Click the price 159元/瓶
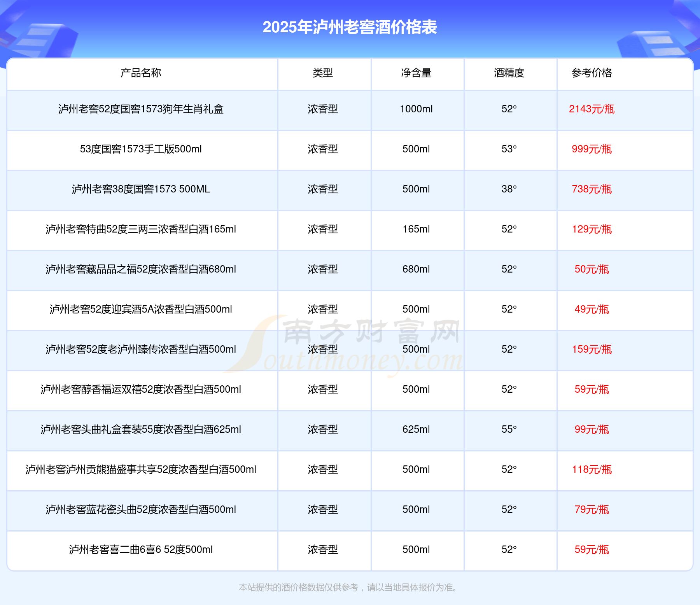This screenshot has width=700, height=605. point(592,349)
